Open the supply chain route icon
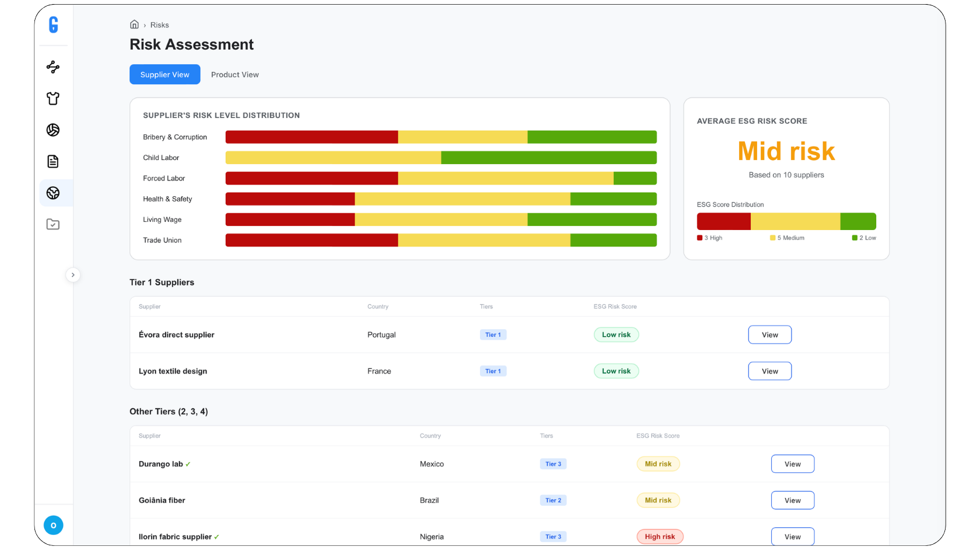Screen dimensions: 980x550 point(53,67)
